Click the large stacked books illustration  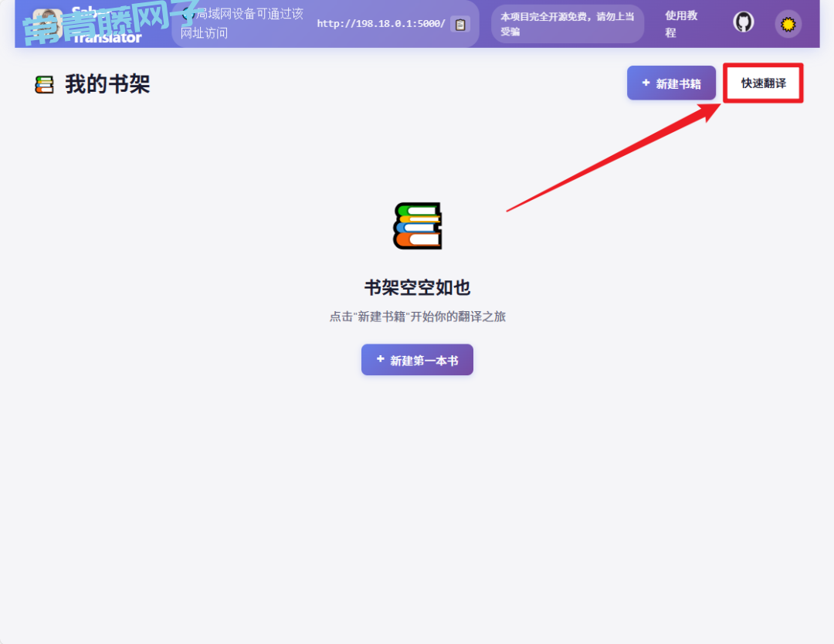click(x=417, y=225)
